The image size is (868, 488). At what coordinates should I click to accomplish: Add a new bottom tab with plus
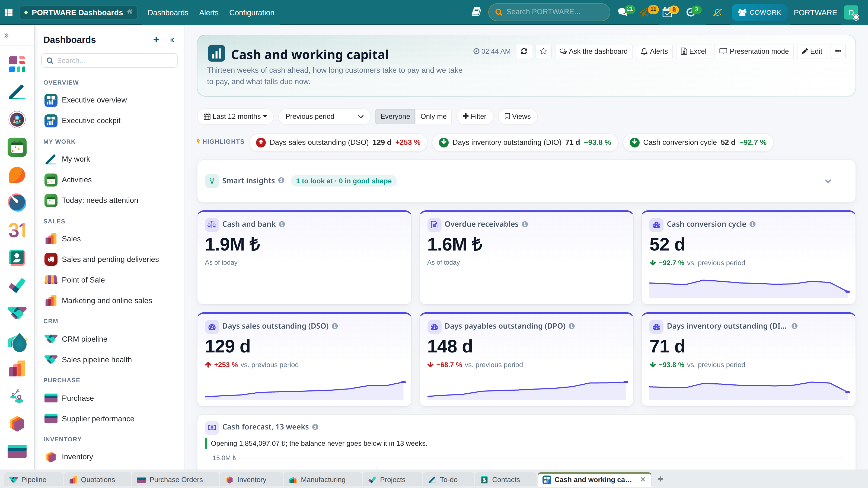(660, 479)
